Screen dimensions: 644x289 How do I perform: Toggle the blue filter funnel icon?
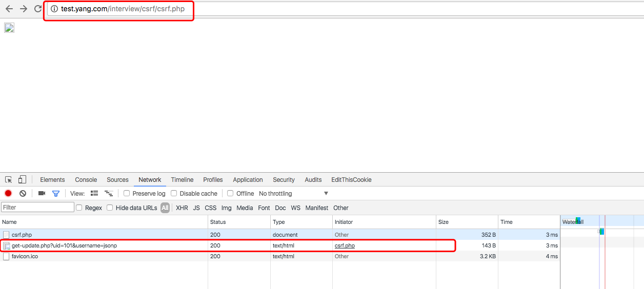[56, 193]
